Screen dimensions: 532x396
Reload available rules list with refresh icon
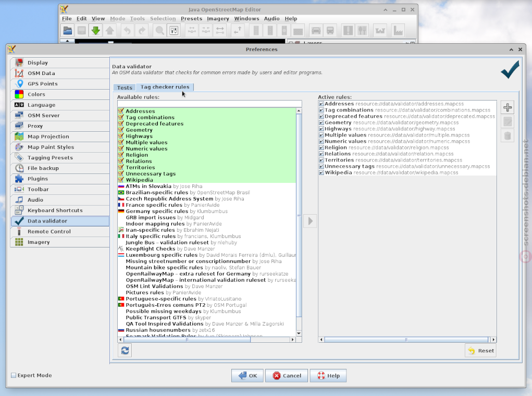coord(125,350)
